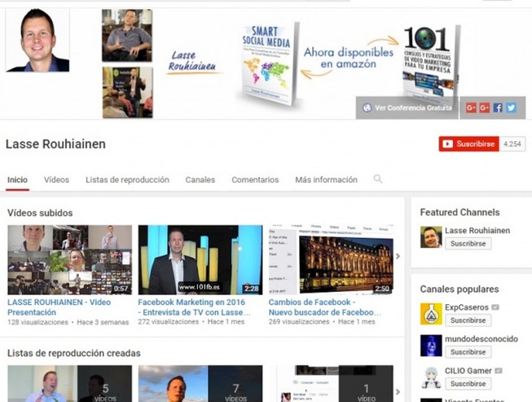Click mundodesconocido channel name
Viewport: 532px width, 402px height.
tap(481, 339)
